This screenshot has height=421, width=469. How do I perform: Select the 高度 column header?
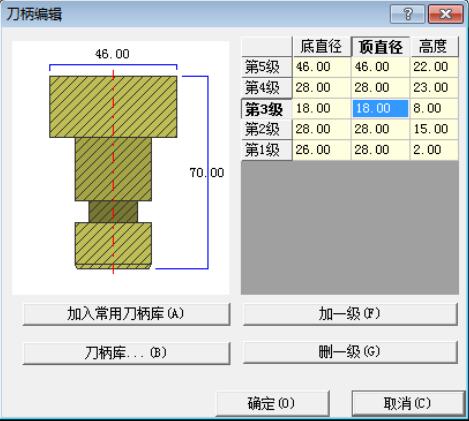pos(434,47)
